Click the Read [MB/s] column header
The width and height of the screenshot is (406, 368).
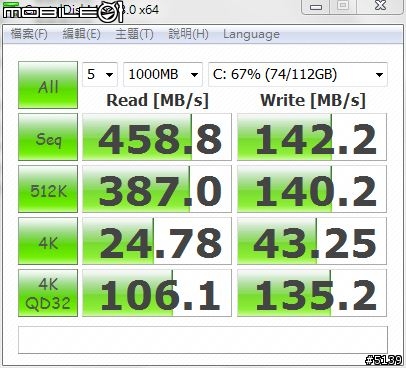(157, 100)
